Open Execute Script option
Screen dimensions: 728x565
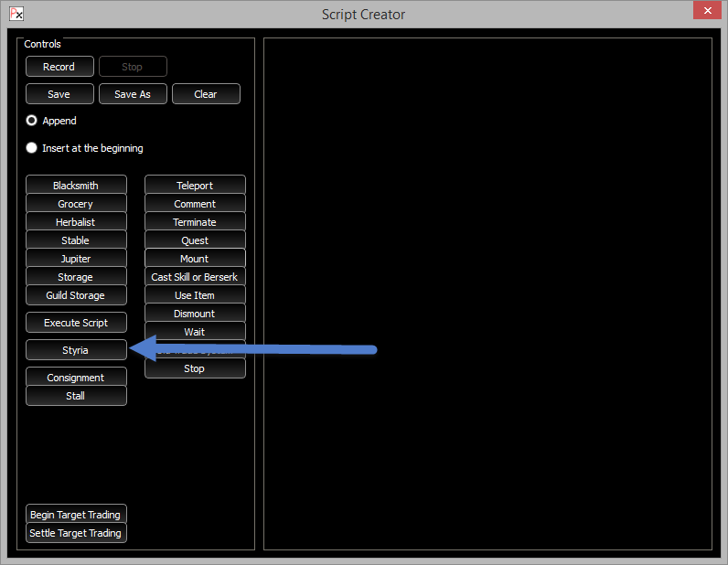(76, 323)
